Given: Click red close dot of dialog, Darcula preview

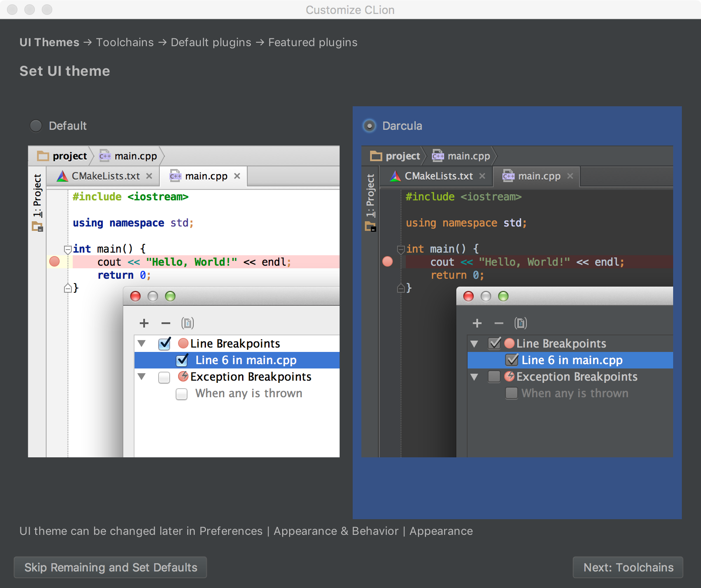Looking at the screenshot, I should [x=468, y=296].
